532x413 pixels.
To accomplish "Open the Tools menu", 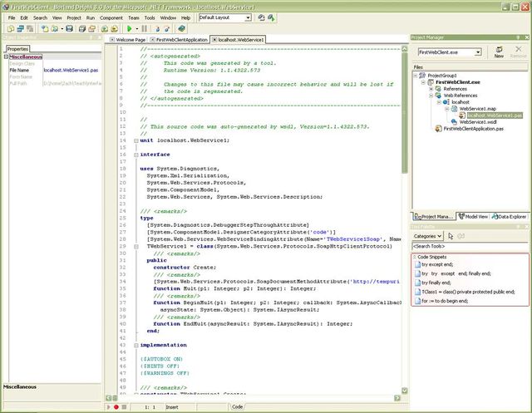I will 150,17.
